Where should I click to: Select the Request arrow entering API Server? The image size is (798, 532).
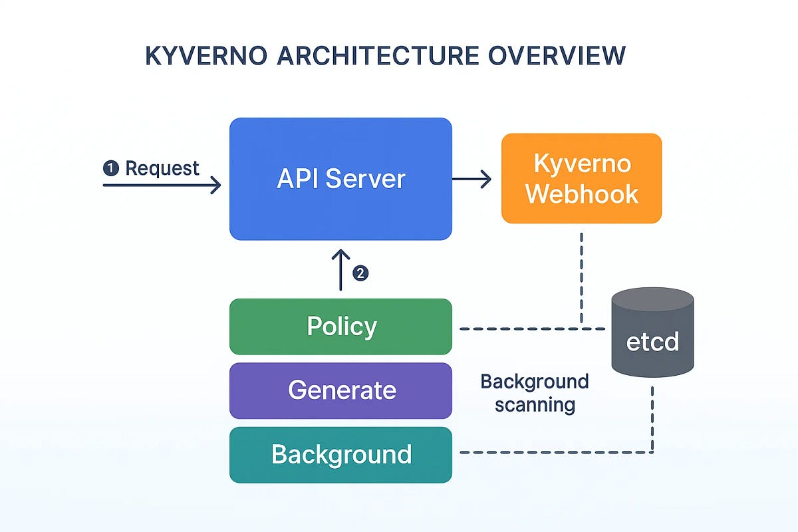(x=166, y=186)
